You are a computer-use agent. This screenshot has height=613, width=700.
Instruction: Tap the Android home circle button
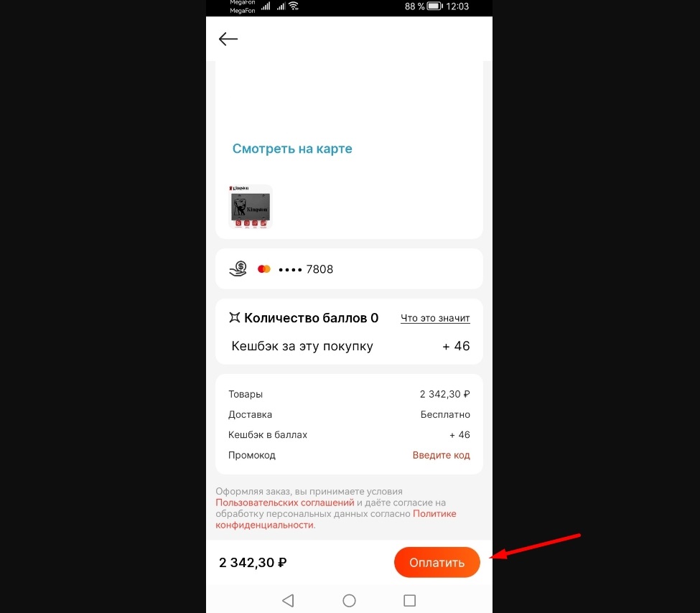coord(349,601)
